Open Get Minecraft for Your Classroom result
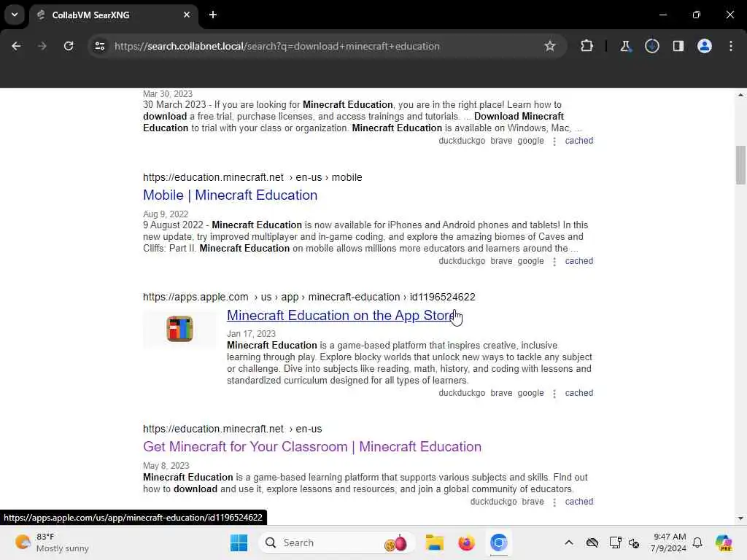747x560 pixels. [312, 447]
